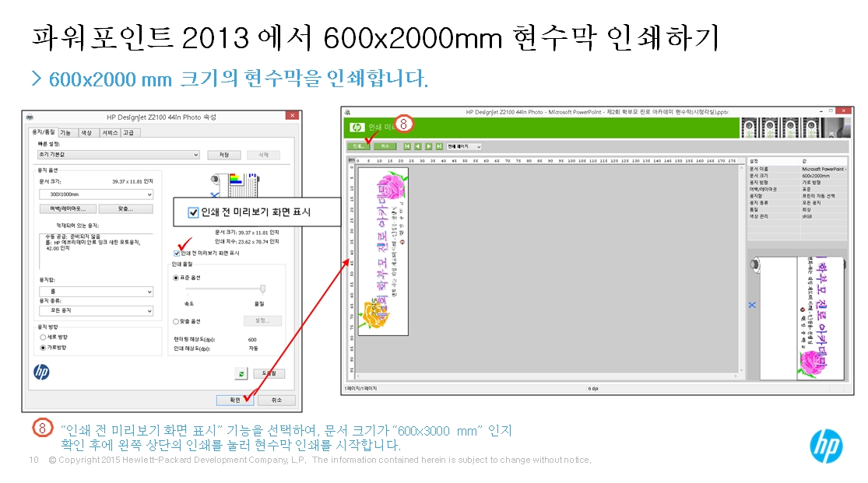The height and width of the screenshot is (483, 868).
Task: Maximize the print preview window
Action: [831, 111]
